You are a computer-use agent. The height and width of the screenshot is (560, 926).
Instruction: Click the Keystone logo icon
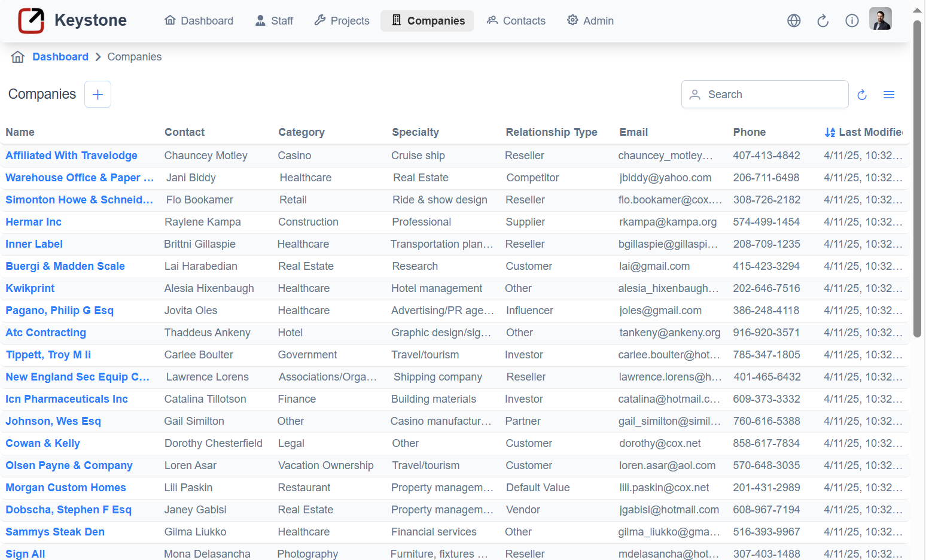click(31, 21)
